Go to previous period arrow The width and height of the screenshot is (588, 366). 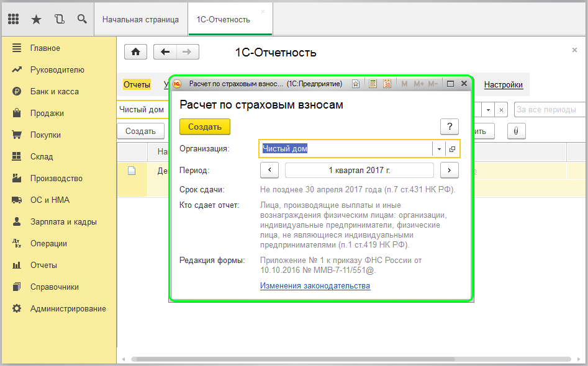pyautogui.click(x=269, y=170)
